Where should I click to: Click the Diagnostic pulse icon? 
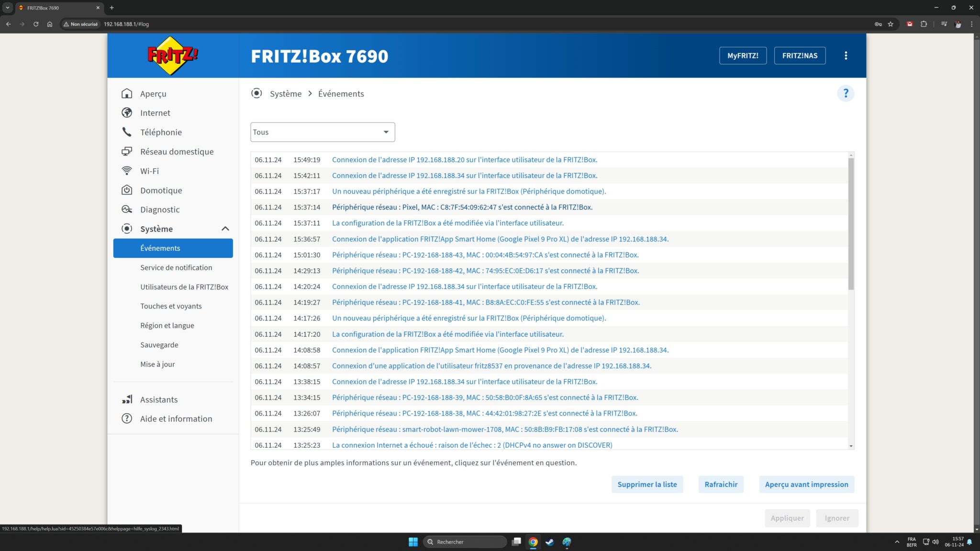[127, 209]
